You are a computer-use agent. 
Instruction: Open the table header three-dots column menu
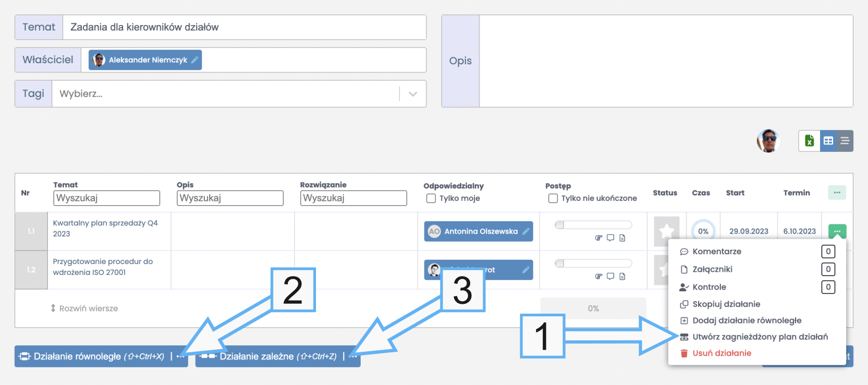[x=837, y=192]
